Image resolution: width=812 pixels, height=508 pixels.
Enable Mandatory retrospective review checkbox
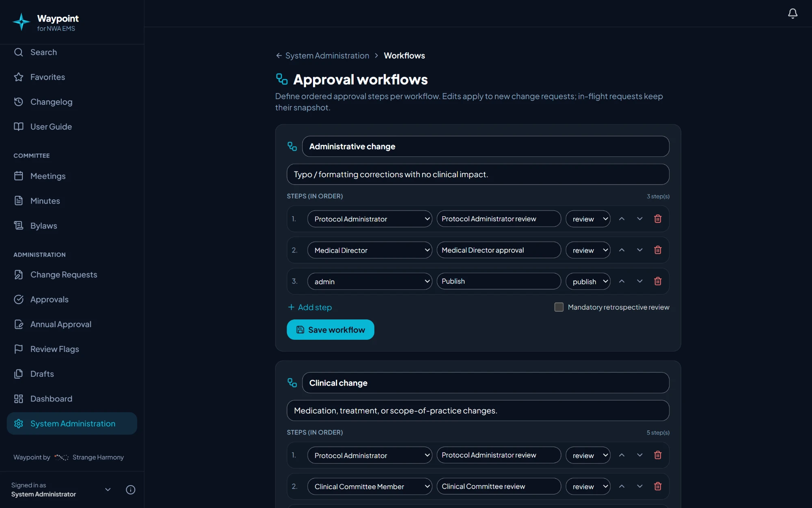coord(559,307)
